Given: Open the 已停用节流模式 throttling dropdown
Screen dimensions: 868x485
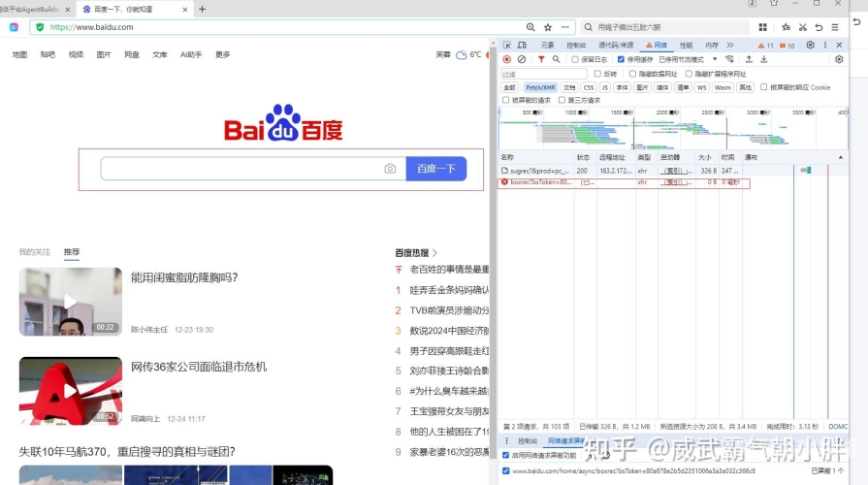Looking at the screenshot, I should pyautogui.click(x=688, y=59).
